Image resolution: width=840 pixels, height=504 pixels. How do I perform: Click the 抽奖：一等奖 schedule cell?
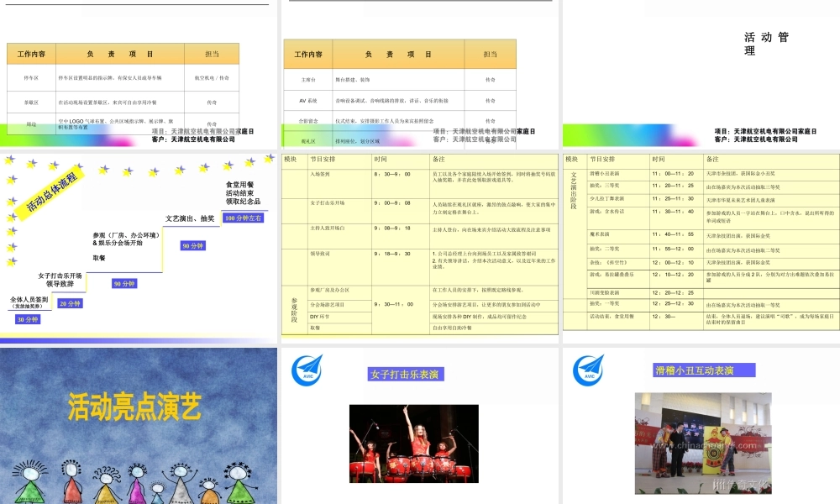click(619, 304)
